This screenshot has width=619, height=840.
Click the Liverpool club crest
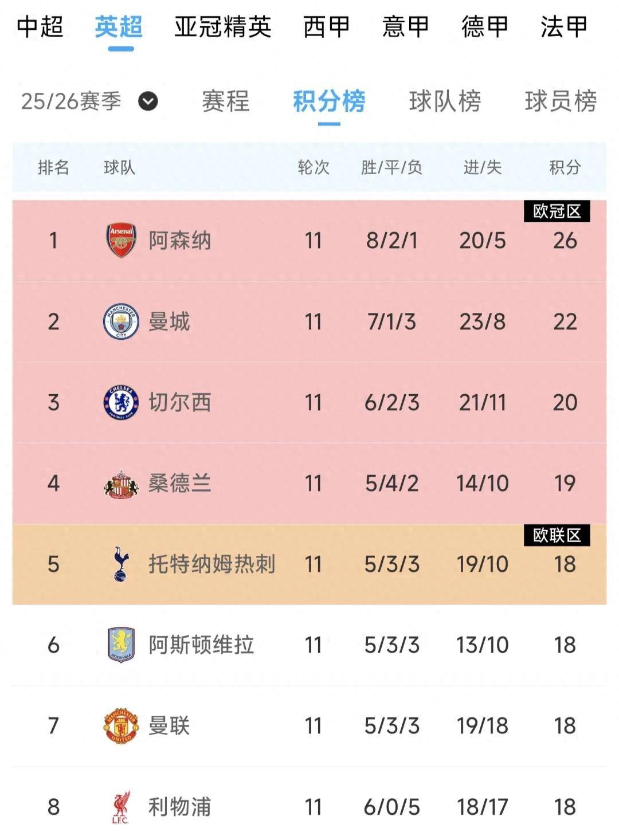[x=121, y=807]
